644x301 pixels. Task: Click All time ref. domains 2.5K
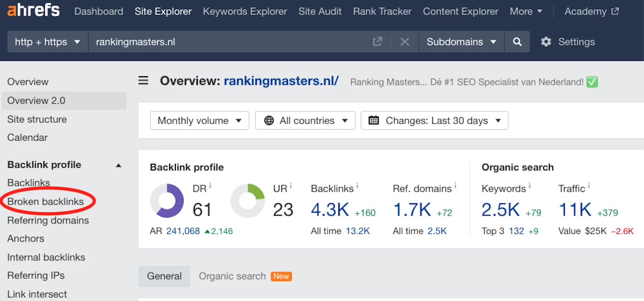(437, 231)
